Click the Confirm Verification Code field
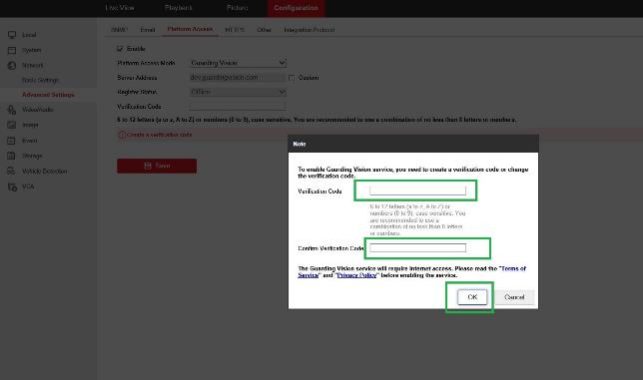 (x=418, y=248)
